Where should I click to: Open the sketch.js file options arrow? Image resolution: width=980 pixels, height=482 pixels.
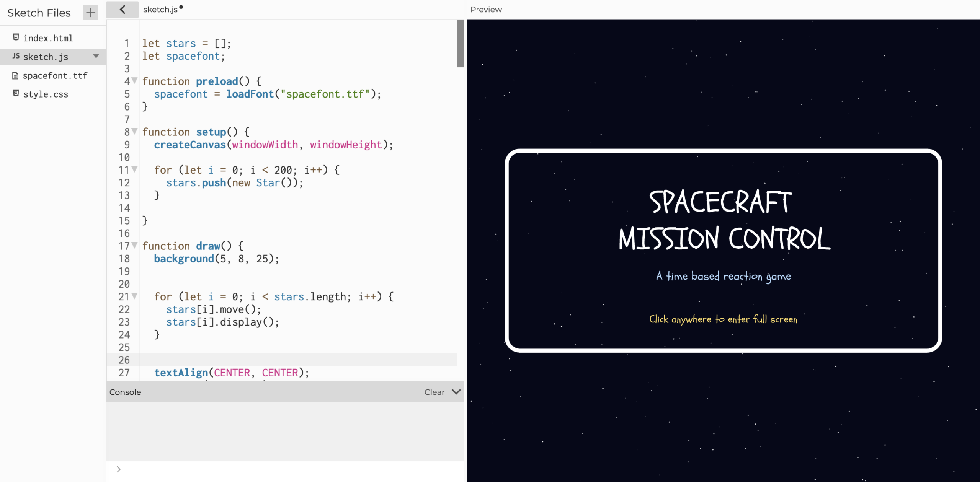click(x=96, y=56)
